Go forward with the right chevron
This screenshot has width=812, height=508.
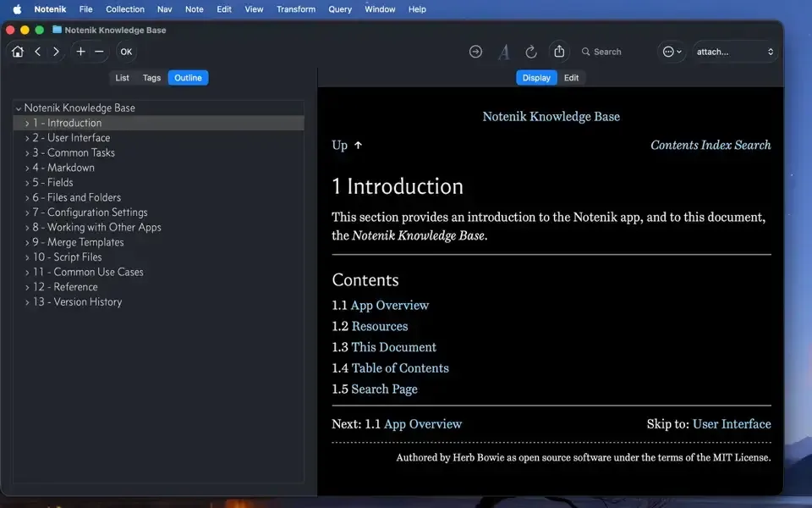point(56,52)
